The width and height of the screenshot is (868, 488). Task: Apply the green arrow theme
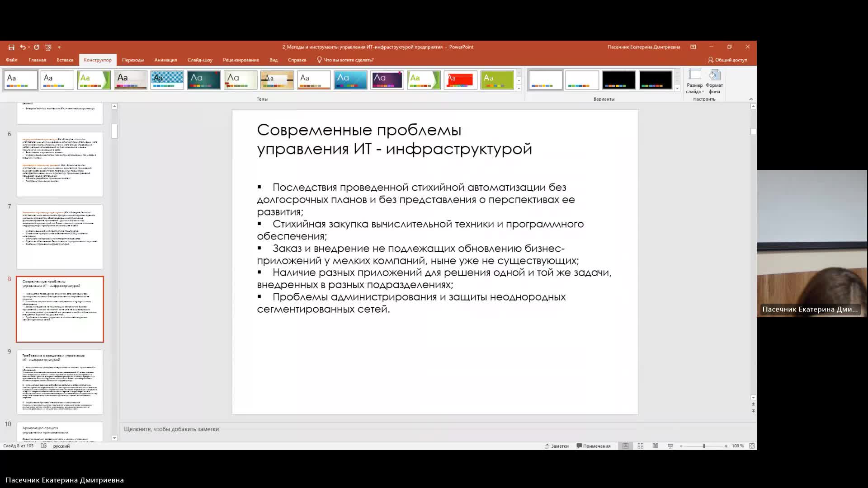94,80
